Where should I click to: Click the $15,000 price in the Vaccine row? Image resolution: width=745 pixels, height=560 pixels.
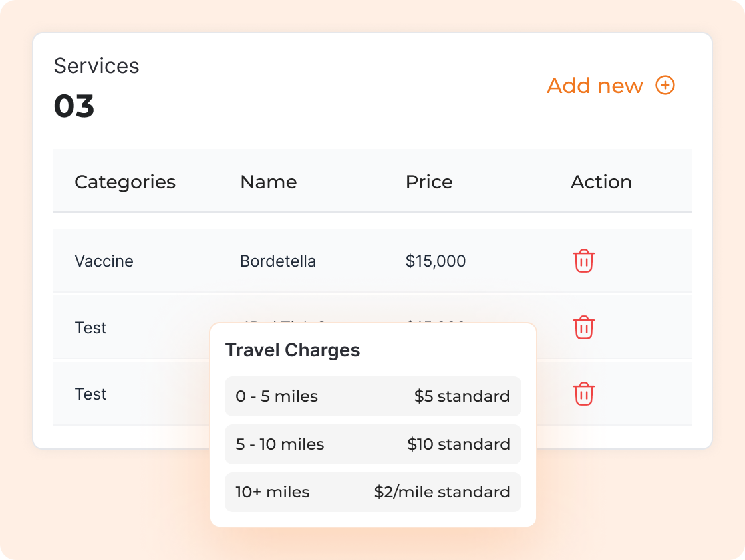(x=436, y=261)
